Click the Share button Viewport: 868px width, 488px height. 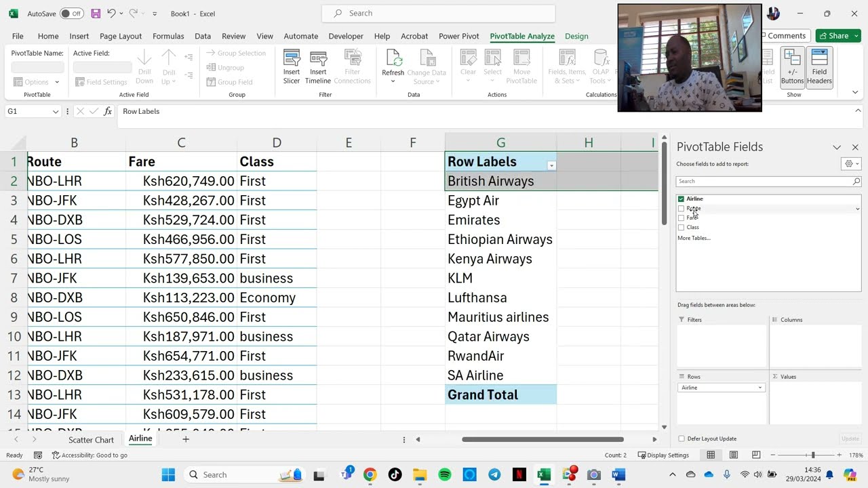coord(838,36)
